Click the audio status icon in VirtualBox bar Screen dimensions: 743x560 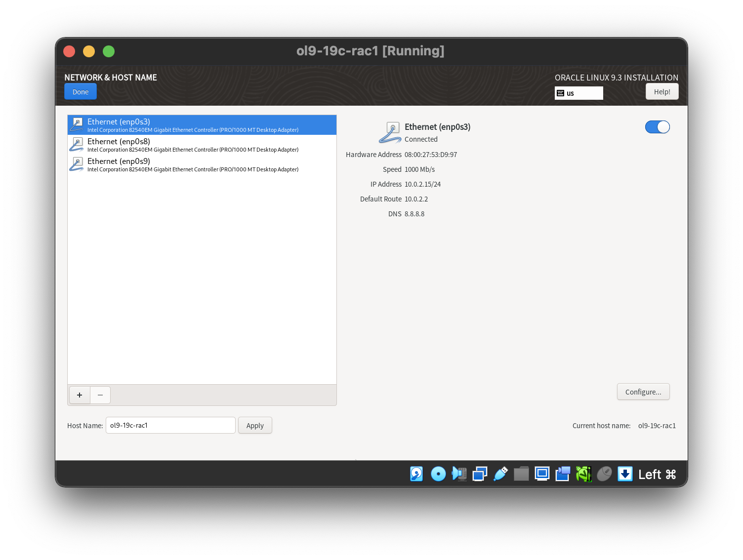(x=459, y=474)
